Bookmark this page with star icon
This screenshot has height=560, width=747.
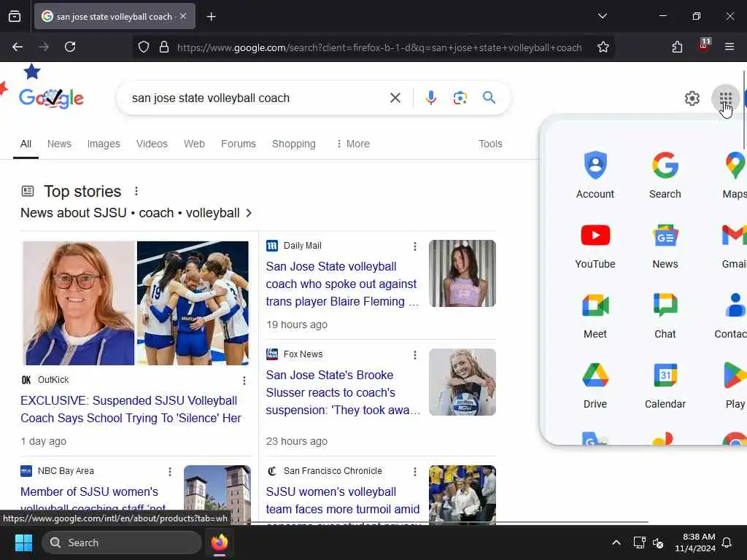coord(603,47)
